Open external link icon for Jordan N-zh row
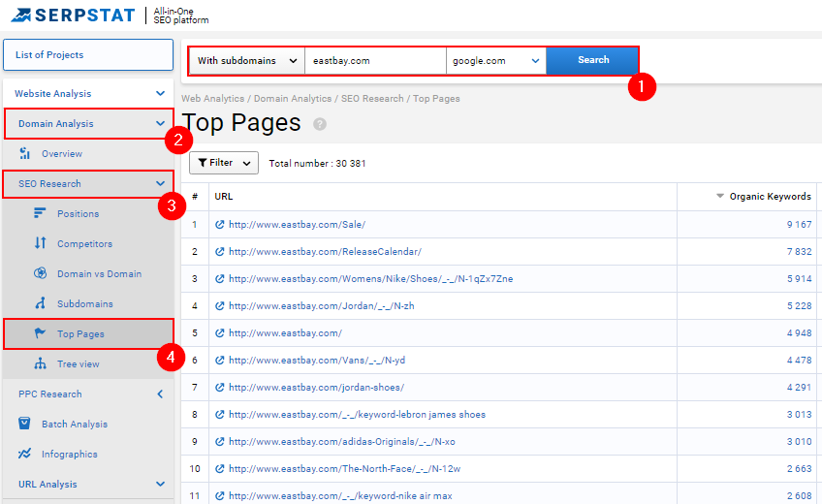Screen dimensions: 822x504 [220, 306]
